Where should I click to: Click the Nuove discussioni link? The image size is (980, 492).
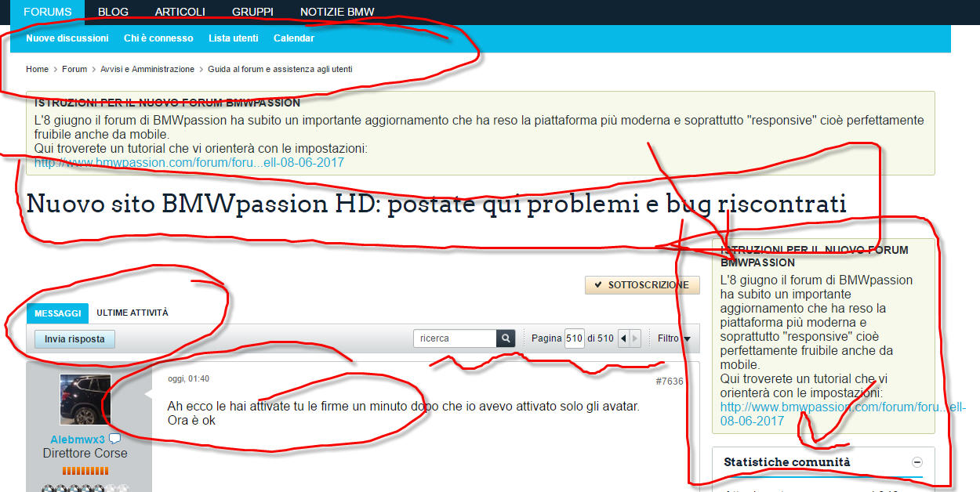pos(67,38)
